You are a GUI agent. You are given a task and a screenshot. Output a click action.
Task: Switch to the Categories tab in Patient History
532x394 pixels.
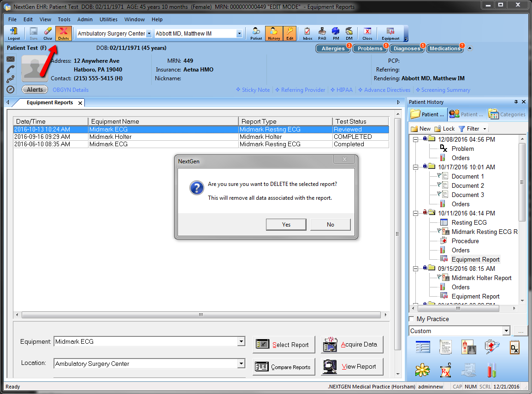pyautogui.click(x=507, y=114)
